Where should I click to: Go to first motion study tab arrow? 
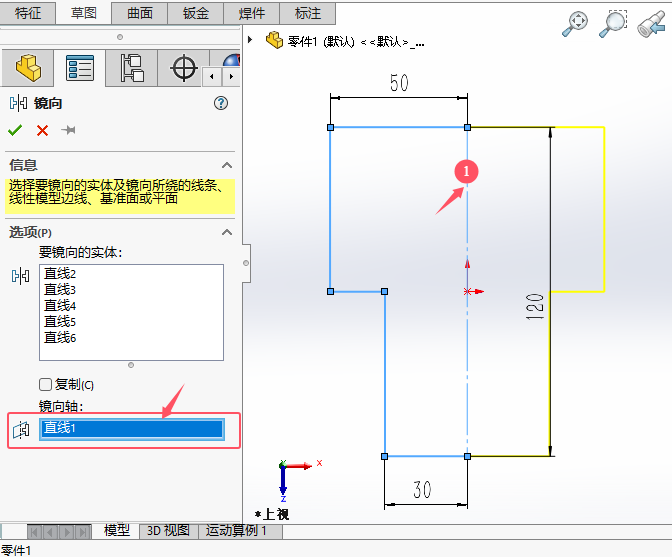coord(35,532)
